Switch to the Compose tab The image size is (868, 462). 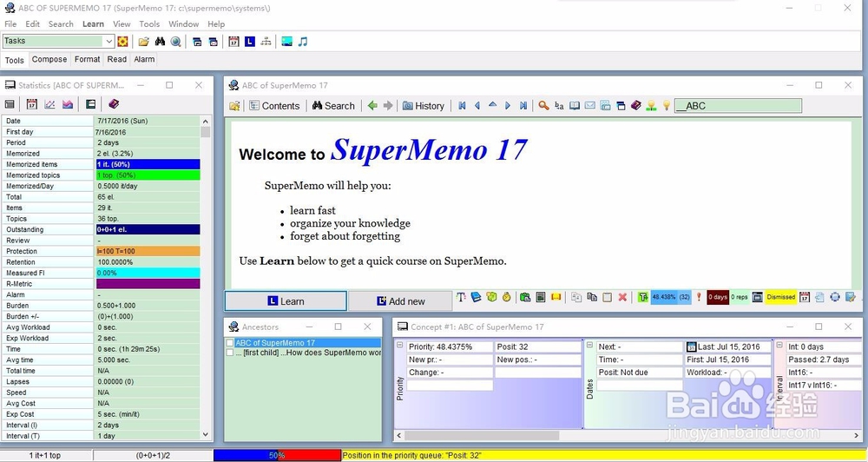[49, 59]
